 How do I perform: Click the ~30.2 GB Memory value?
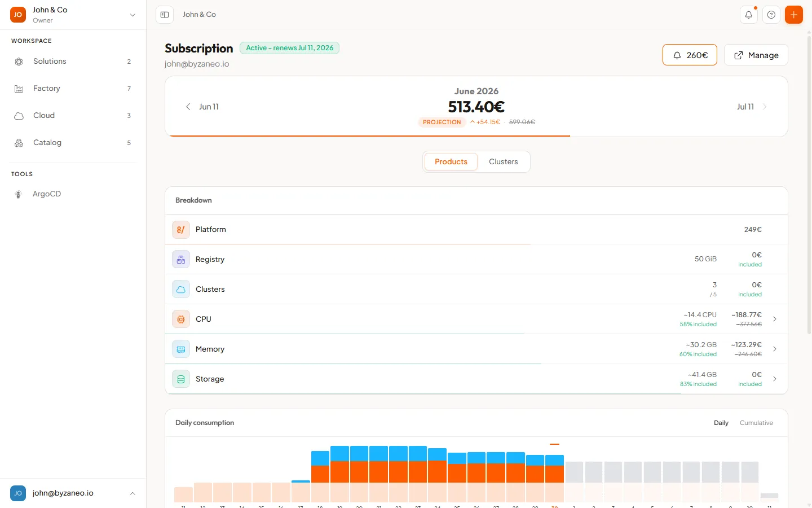point(701,345)
